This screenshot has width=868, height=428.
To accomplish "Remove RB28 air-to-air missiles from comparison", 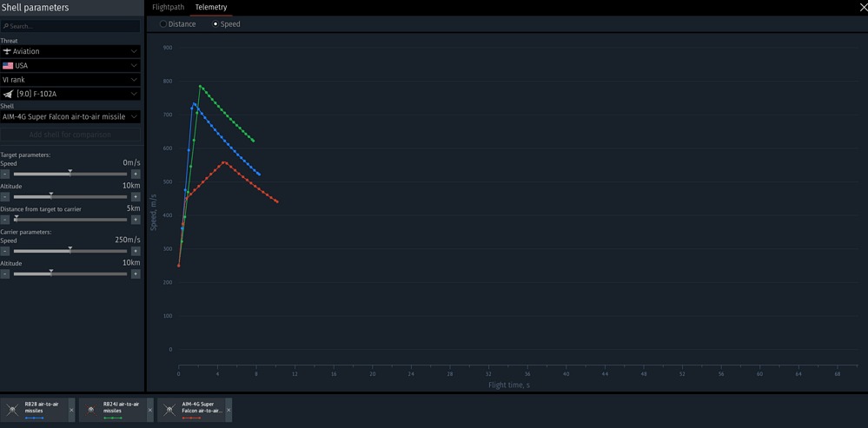I will 71,410.
